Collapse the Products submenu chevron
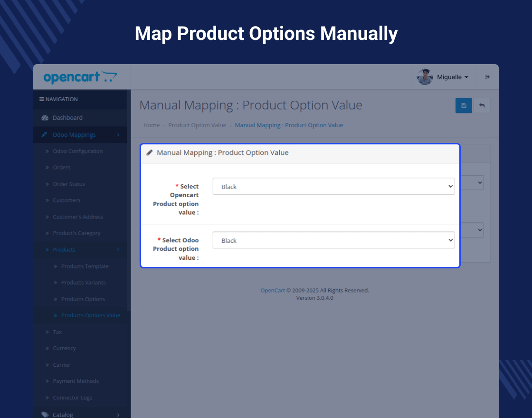The height and width of the screenshot is (418, 532). (118, 249)
